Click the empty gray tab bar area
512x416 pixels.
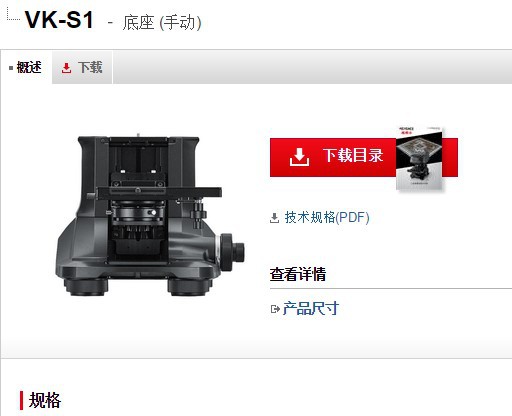312,68
